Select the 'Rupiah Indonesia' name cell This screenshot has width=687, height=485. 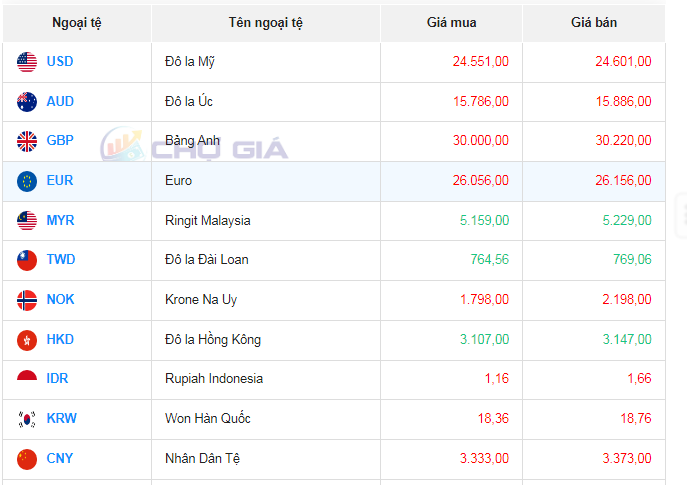266,380
